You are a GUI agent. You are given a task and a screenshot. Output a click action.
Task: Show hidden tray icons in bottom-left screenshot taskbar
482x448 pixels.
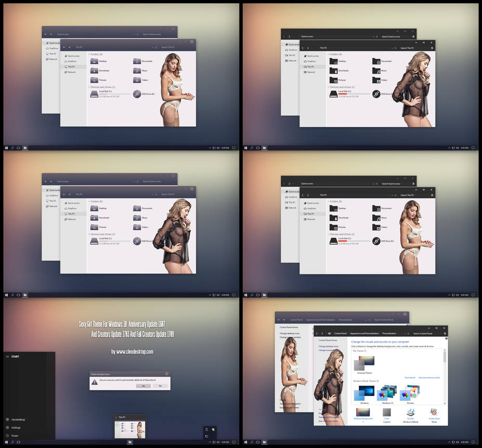tap(210, 442)
